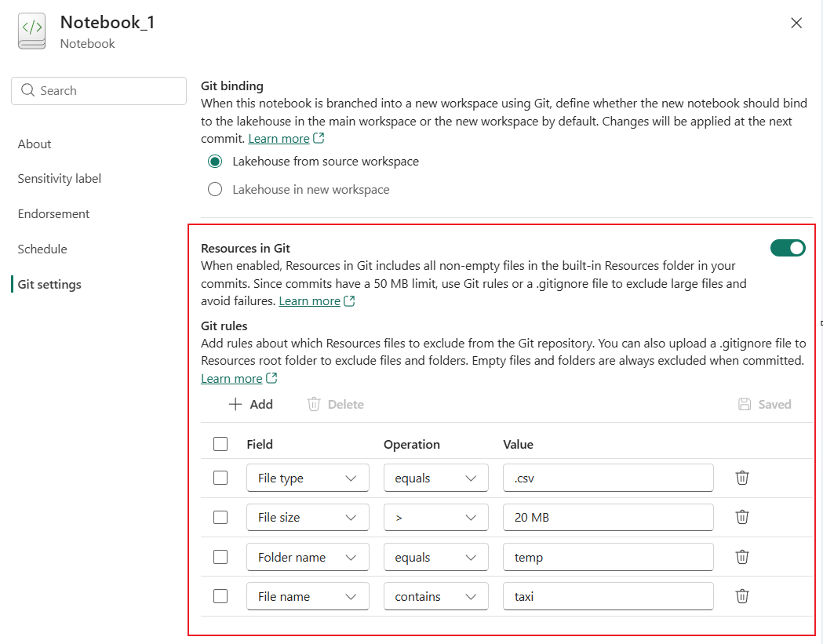Viewport: 823px width, 644px height.
Task: Open the File type field dropdown
Action: 308,478
